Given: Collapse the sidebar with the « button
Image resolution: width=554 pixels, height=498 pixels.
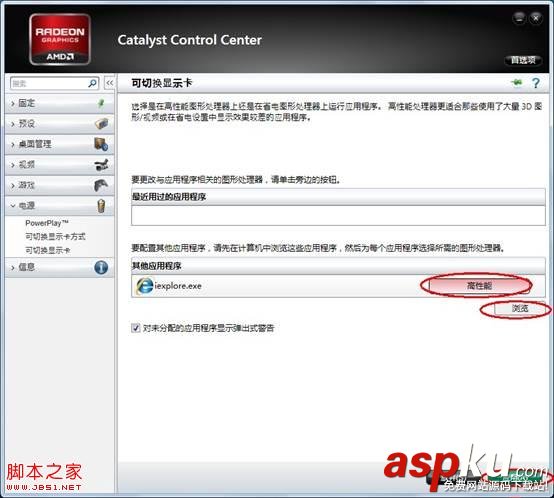Looking at the screenshot, I should (x=110, y=83).
